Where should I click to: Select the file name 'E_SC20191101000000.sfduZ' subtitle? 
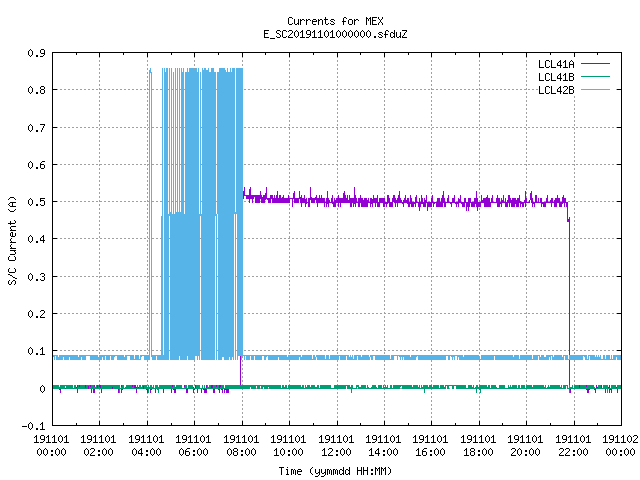(335, 34)
